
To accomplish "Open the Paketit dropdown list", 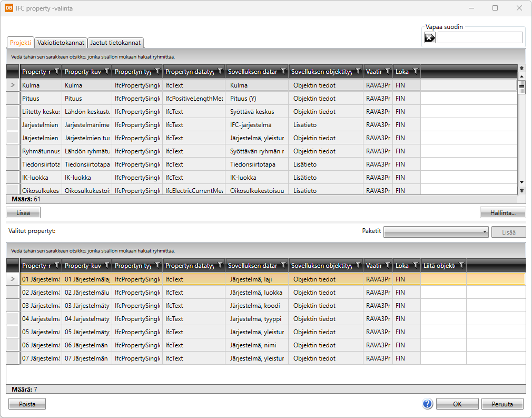I will [x=436, y=232].
